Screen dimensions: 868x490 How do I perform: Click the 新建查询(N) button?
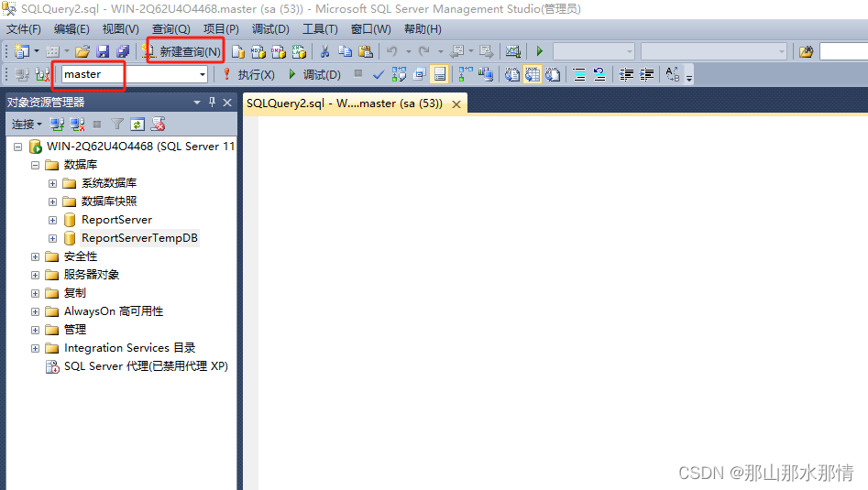point(181,51)
